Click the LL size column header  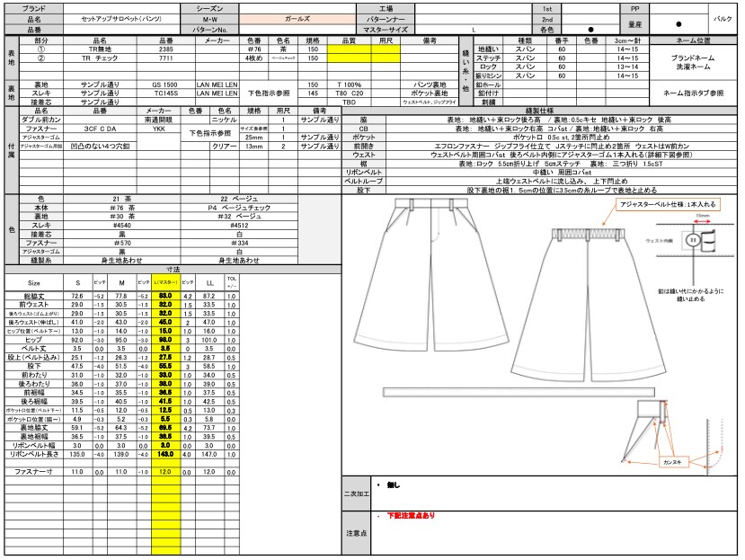pos(209,283)
